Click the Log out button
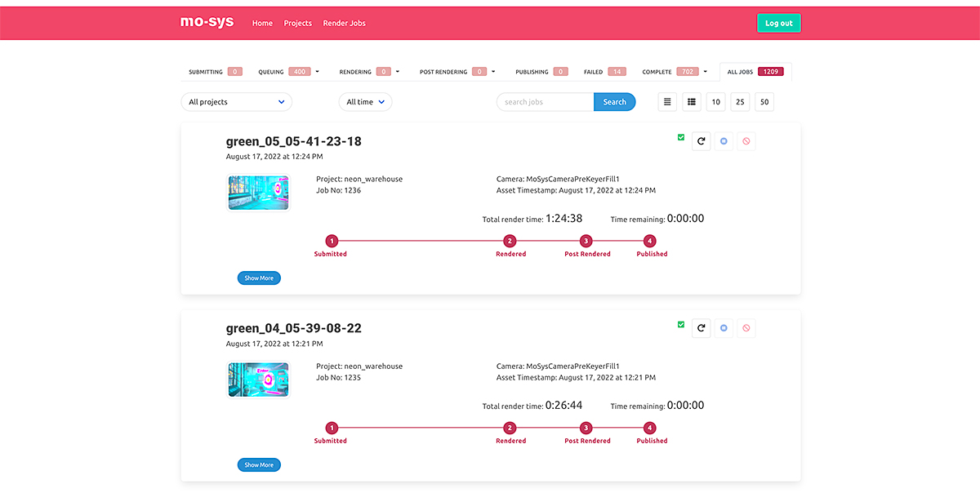The width and height of the screenshot is (980, 493). pyautogui.click(x=778, y=23)
